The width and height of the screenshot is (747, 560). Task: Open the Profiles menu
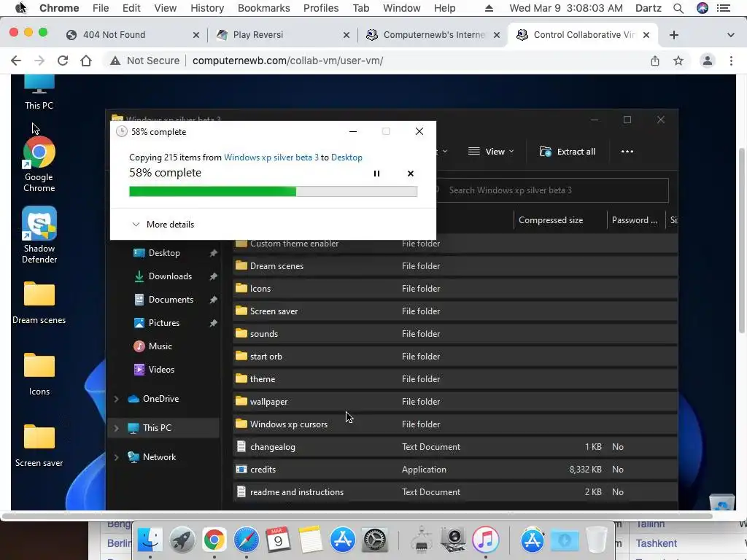[321, 8]
